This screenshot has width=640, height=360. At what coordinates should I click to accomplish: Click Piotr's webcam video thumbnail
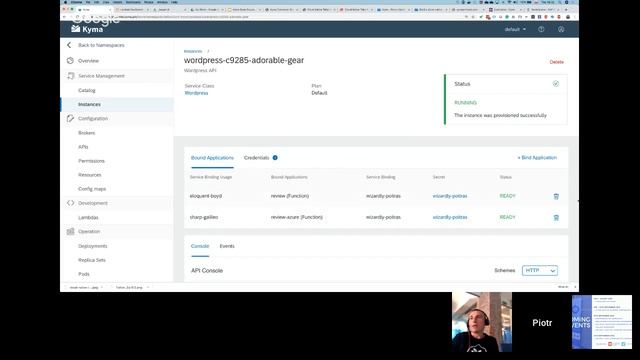click(482, 322)
